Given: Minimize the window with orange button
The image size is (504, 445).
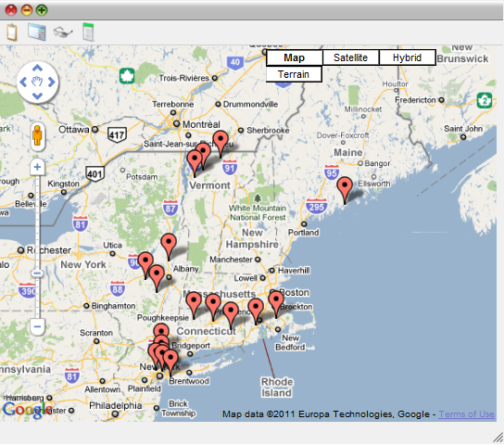Looking at the screenshot, I should (27, 10).
